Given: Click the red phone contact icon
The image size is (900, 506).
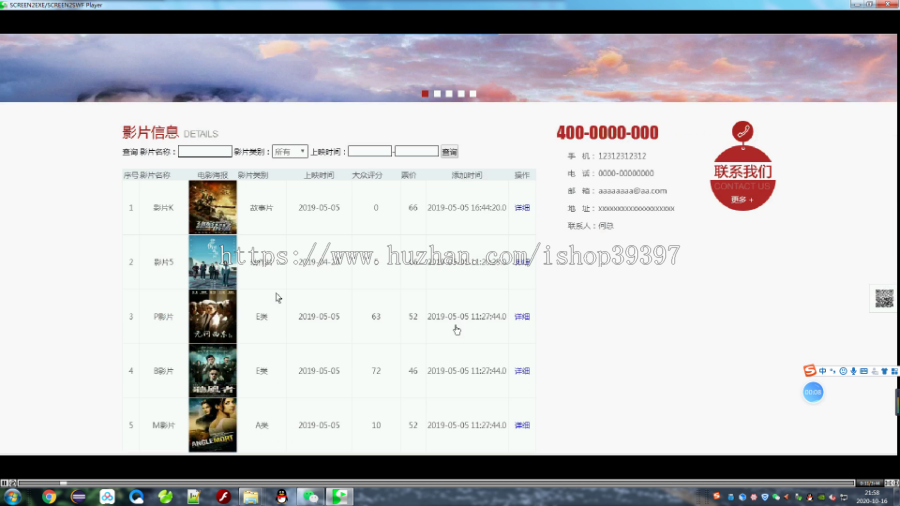Looking at the screenshot, I should pyautogui.click(x=743, y=132).
